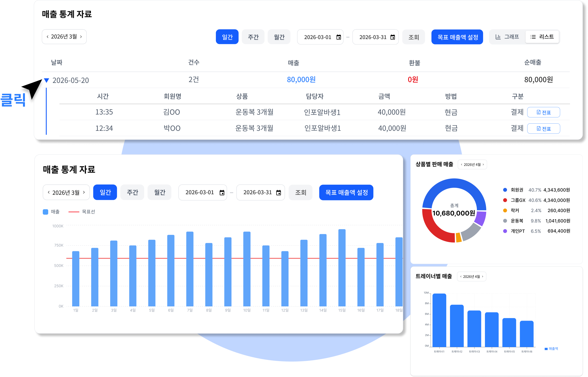Open 전표 for 12:34 박OO payment
The width and height of the screenshot is (588, 377).
[x=544, y=129]
